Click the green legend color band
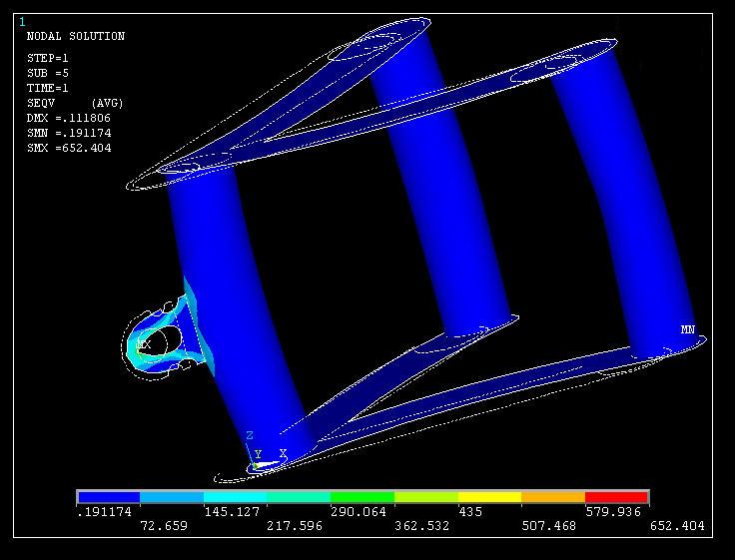 click(363, 497)
